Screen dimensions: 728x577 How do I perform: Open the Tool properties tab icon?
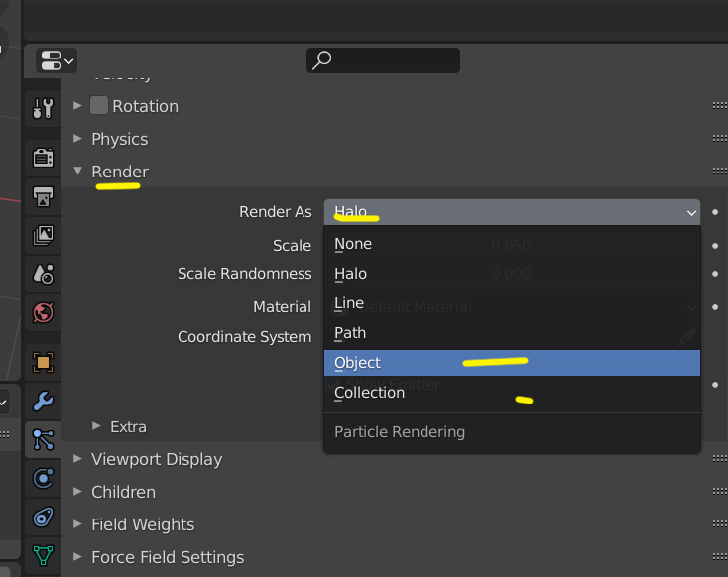[43, 108]
